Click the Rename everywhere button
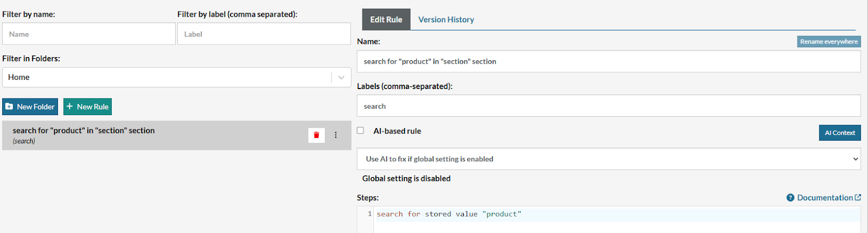This screenshot has width=868, height=233. (828, 42)
